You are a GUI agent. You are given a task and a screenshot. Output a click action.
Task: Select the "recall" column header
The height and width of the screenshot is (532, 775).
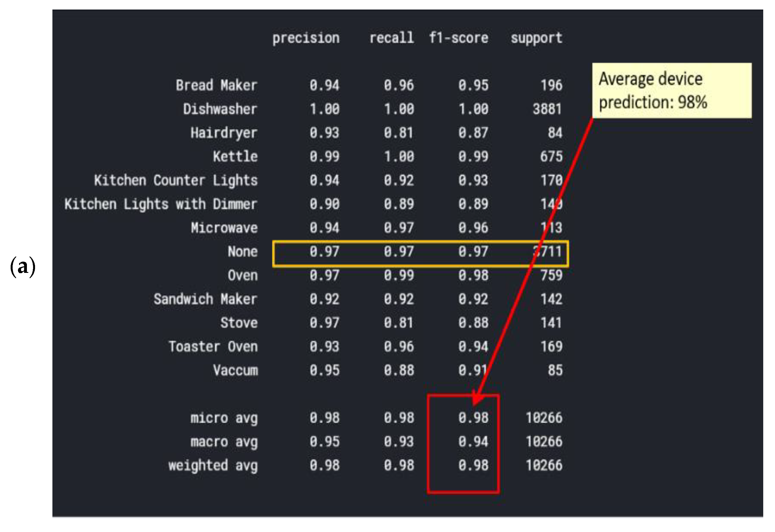[392, 38]
